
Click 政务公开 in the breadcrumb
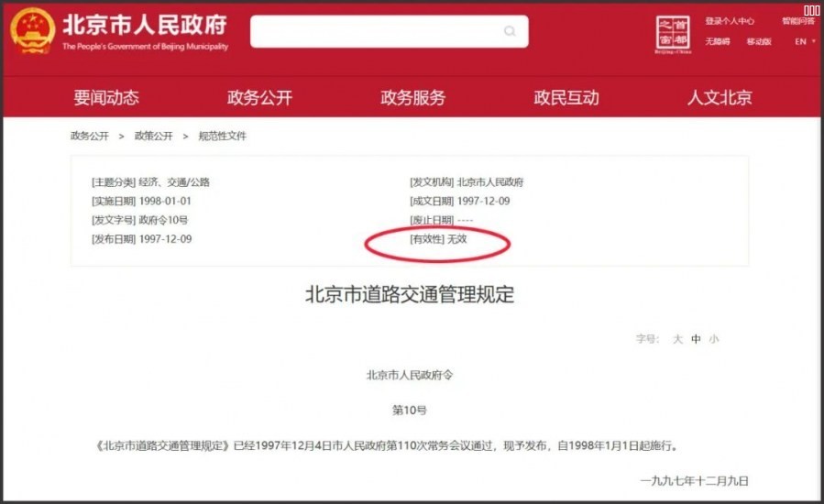[89, 136]
